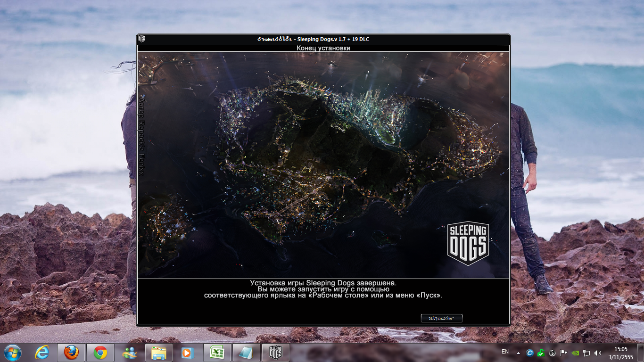Click the 'Вы можете запустить игру с помощью' line

coord(323,289)
